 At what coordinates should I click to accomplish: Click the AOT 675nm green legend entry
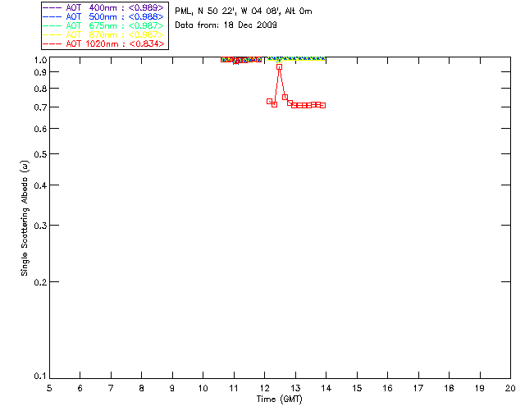point(103,25)
